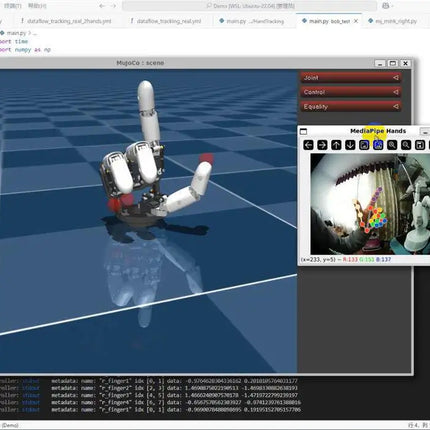This screenshot has width=430, height=430.
Task: Save the MediaPipe Hands image
Action: 420,145
